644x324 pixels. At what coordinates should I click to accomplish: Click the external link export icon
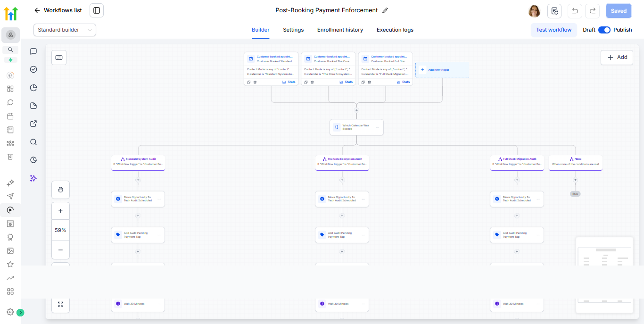[33, 124]
